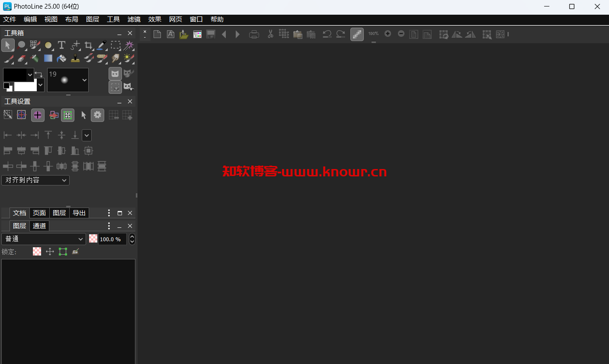Select the Text tool in toolbox

[61, 45]
